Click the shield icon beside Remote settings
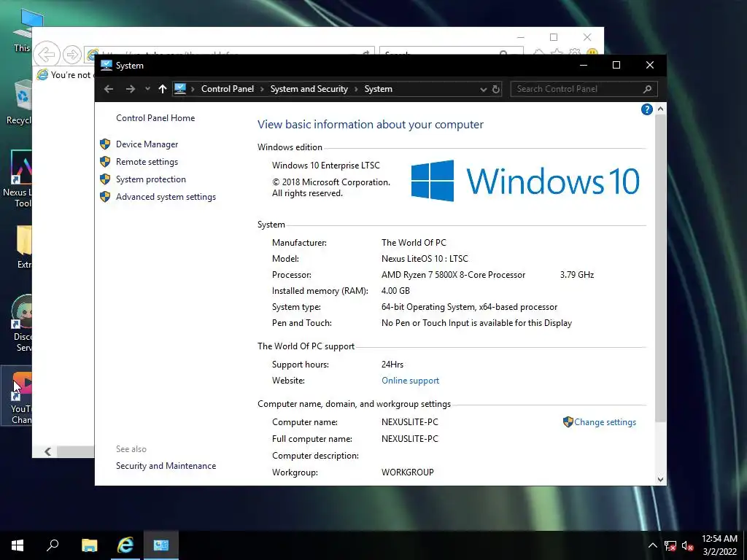The height and width of the screenshot is (560, 747). [x=105, y=162]
